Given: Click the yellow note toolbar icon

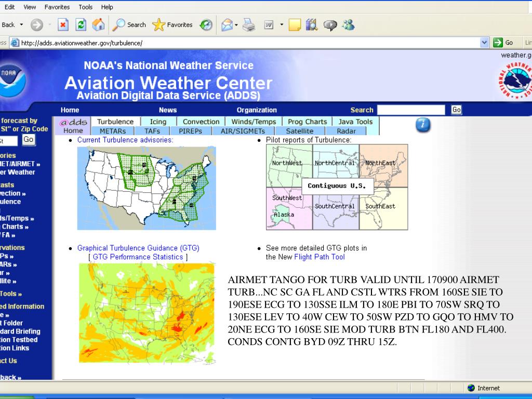Looking at the screenshot, I should pyautogui.click(x=295, y=25).
